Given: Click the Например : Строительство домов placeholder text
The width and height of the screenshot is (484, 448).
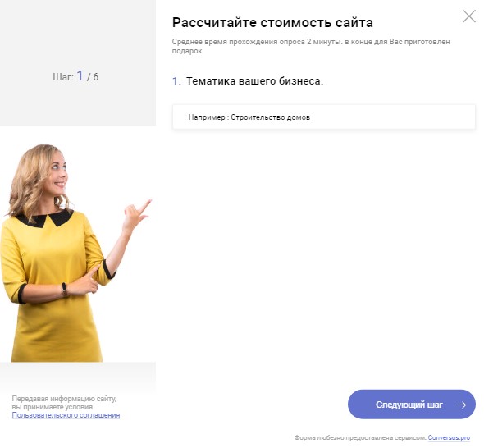Looking at the screenshot, I should (249, 117).
